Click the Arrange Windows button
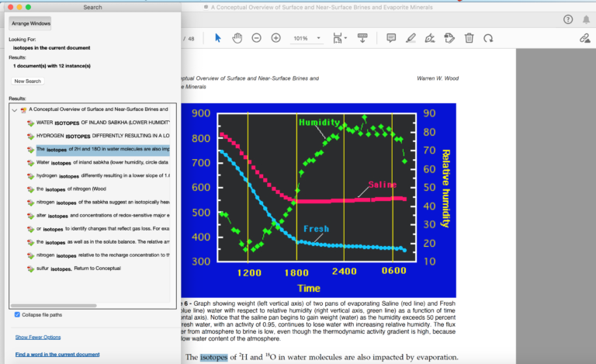This screenshot has width=596, height=364. 30,23
